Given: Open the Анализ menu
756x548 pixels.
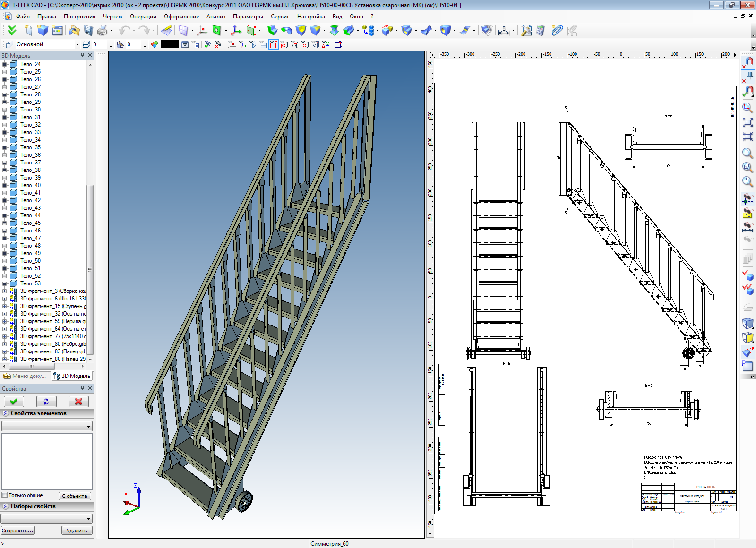Looking at the screenshot, I should (215, 17).
